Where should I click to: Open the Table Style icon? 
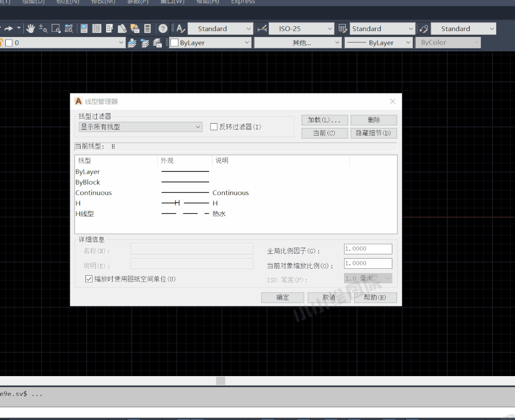click(x=342, y=29)
